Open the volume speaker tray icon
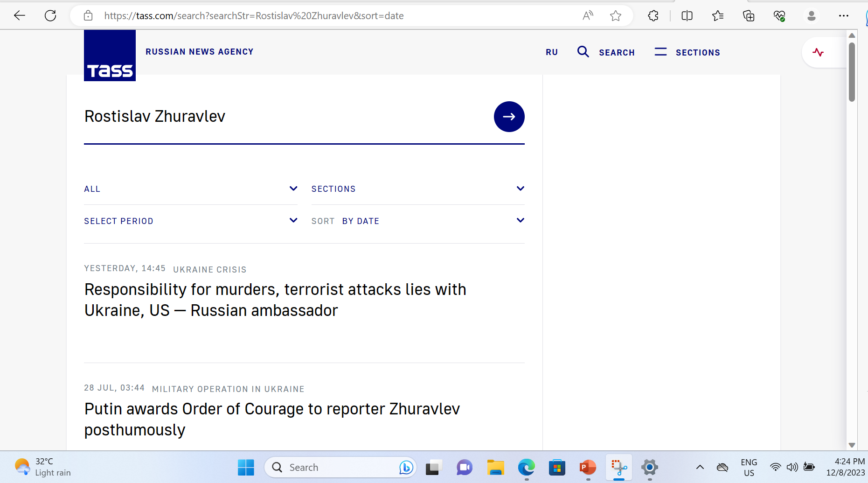Screen dimensions: 868x483 [792, 467]
